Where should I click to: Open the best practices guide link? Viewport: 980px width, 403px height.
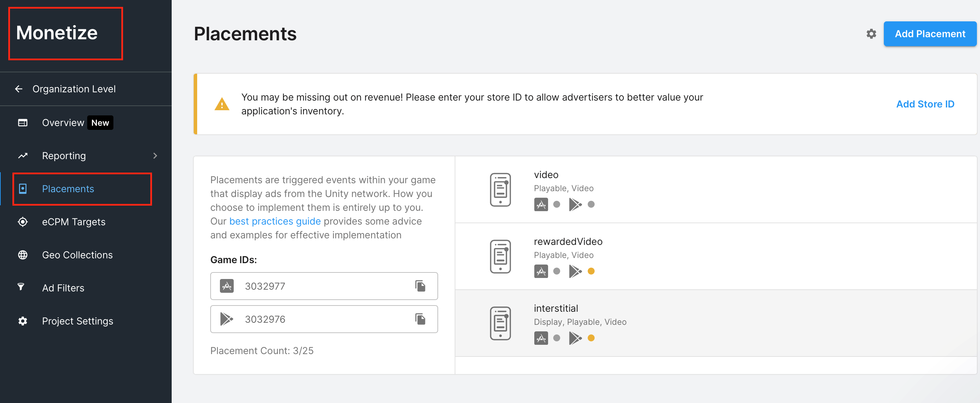275,221
